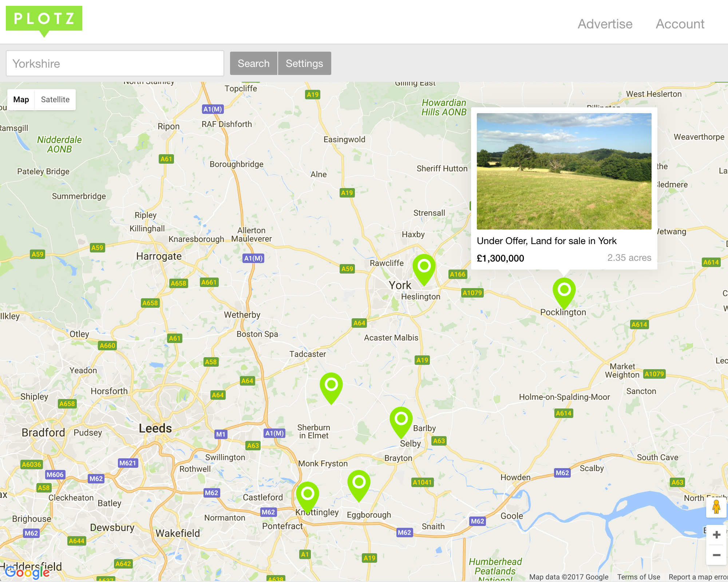728x582 pixels.
Task: Select the Map view type
Action: (21, 100)
